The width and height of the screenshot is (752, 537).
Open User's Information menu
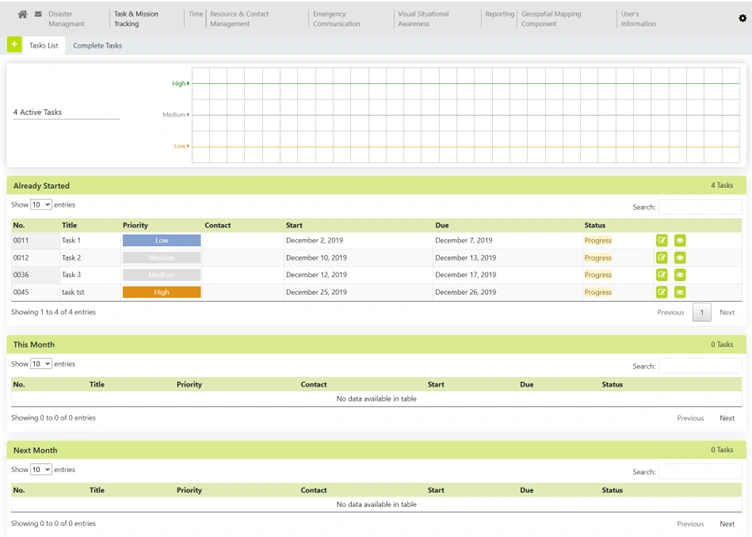[638, 19]
